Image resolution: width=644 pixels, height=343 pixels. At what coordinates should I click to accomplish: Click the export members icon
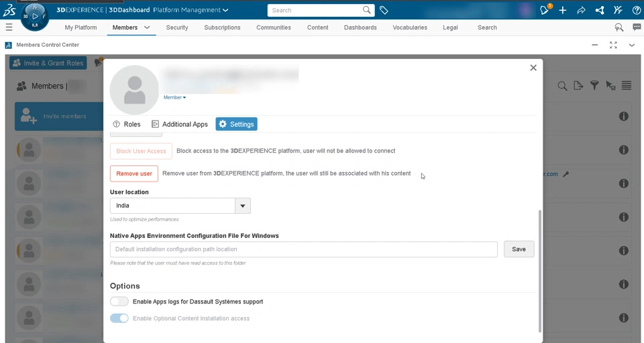(578, 85)
